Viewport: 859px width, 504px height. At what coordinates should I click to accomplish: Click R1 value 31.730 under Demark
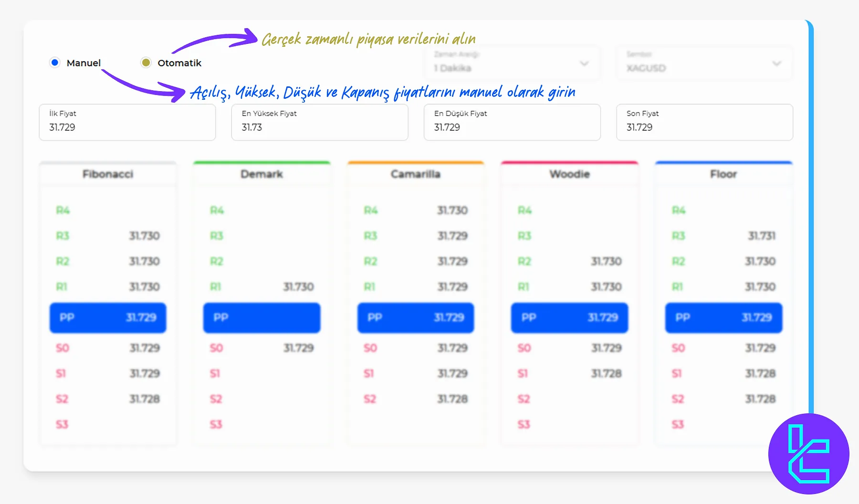(298, 286)
